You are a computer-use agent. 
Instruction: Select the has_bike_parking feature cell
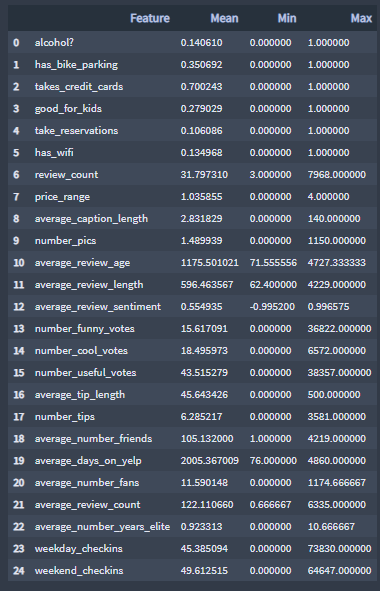click(x=76, y=64)
